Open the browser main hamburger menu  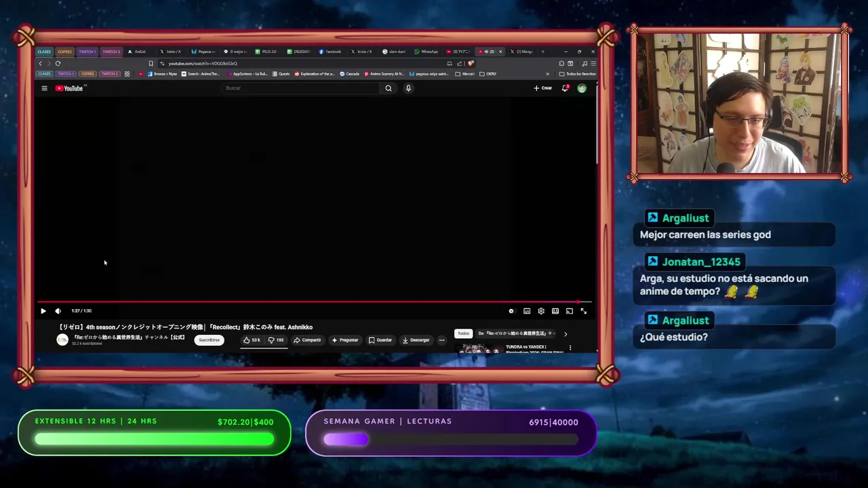(x=593, y=63)
